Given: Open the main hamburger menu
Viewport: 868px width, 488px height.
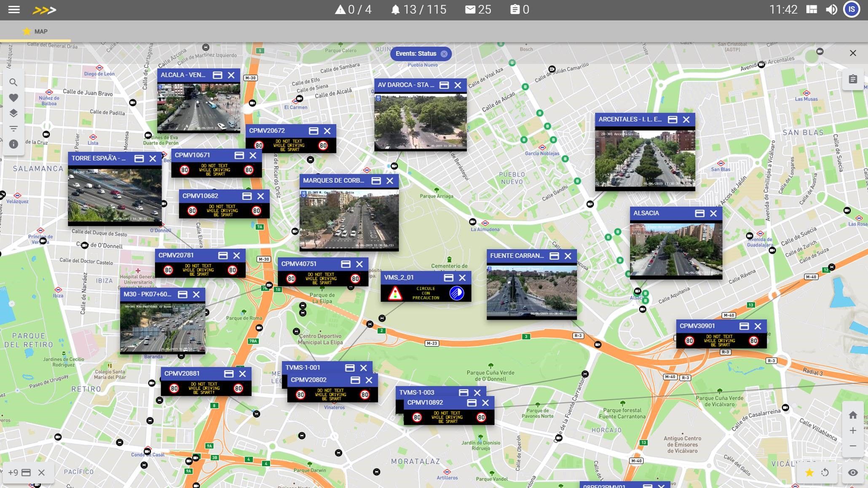Looking at the screenshot, I should pyautogui.click(x=13, y=9).
